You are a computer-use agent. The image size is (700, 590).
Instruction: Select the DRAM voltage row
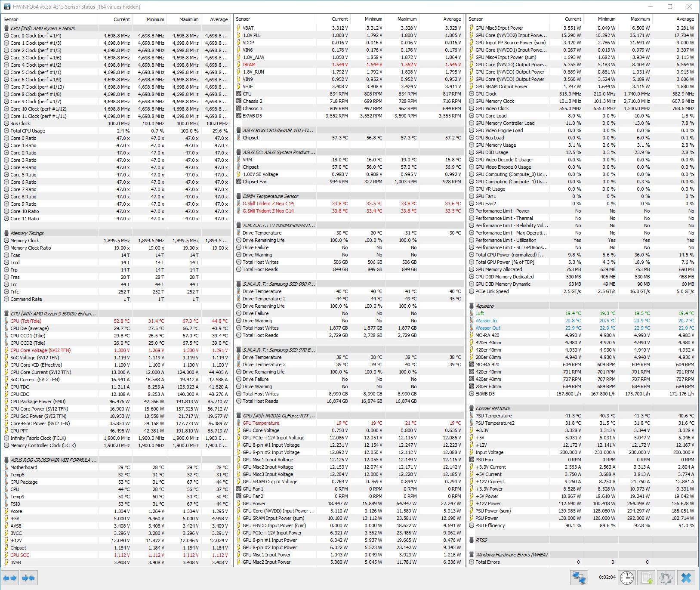coord(349,65)
